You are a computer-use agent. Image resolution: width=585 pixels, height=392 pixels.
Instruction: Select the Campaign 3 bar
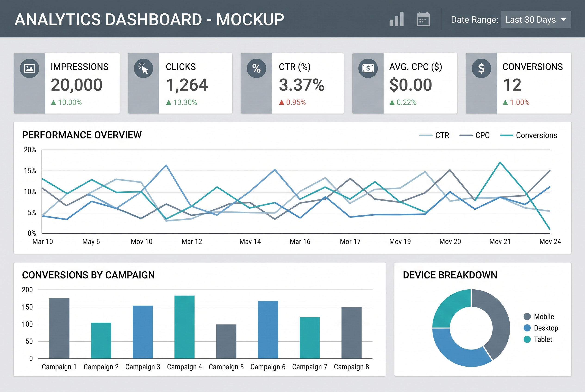pyautogui.click(x=143, y=332)
